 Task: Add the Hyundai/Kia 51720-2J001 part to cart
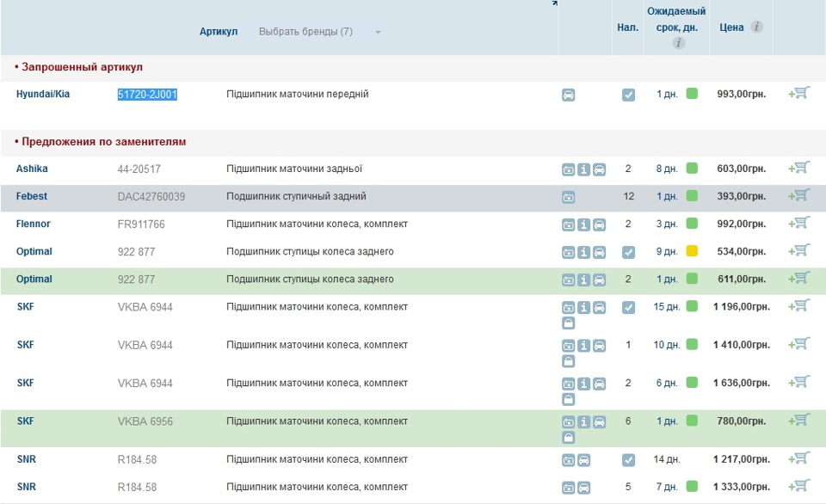[799, 94]
